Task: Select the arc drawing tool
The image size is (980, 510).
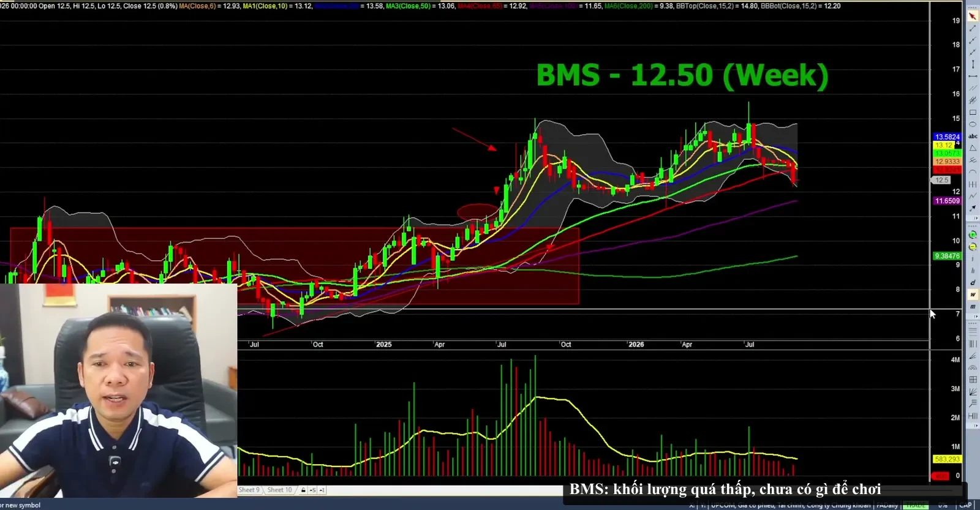Action: [x=973, y=172]
